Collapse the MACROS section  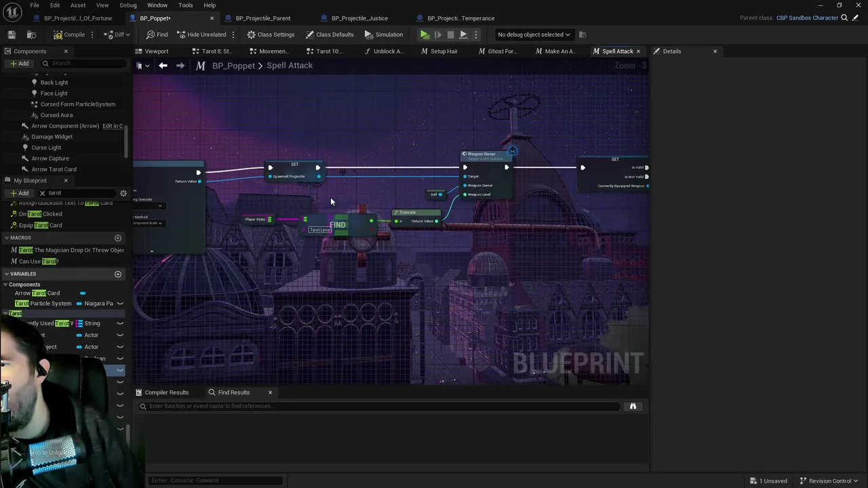pyautogui.click(x=5, y=238)
